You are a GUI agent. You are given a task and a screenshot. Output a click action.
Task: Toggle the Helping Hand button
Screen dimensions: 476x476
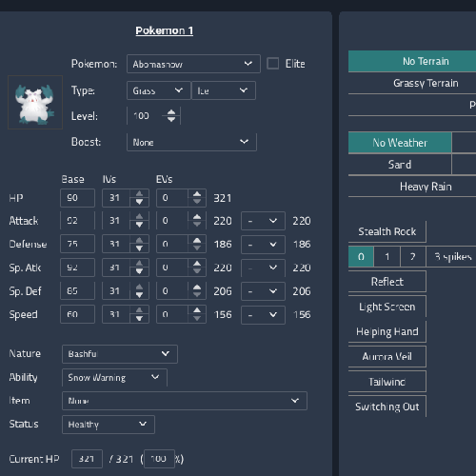(387, 331)
